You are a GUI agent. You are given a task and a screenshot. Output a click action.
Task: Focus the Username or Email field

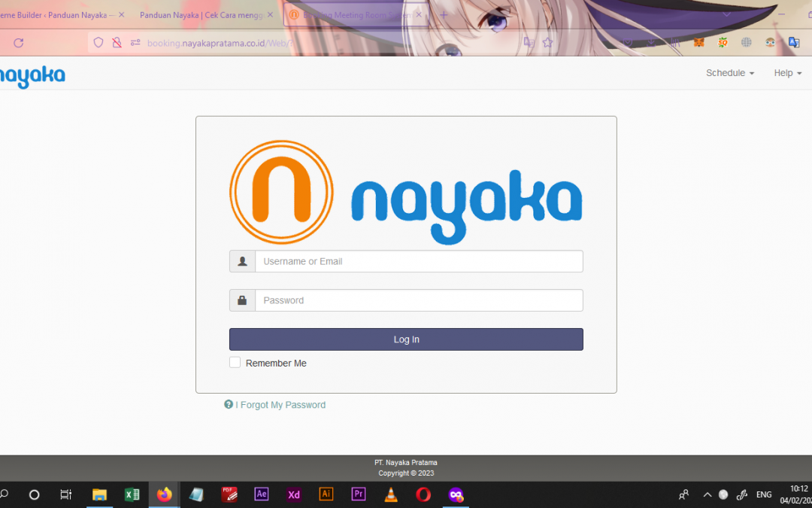(x=418, y=261)
